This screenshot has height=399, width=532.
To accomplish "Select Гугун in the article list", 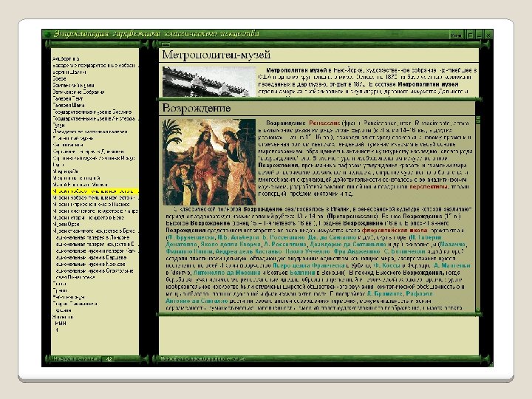I will coord(58,125).
